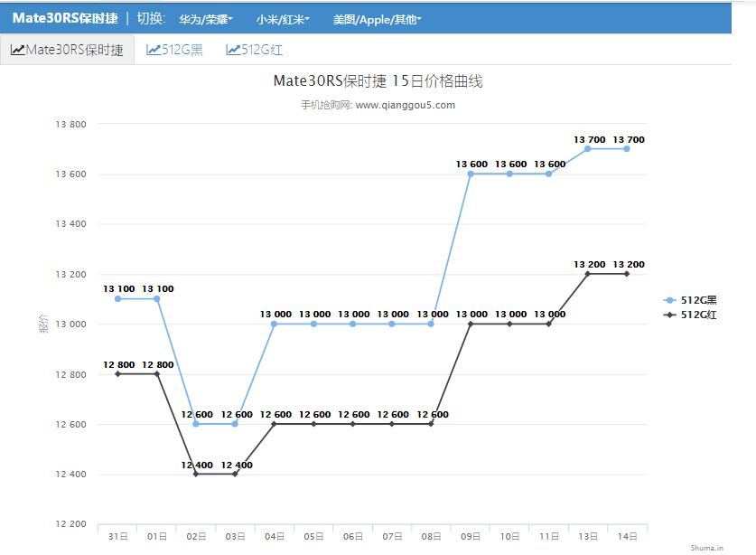The image size is (756, 555).
Task: Click the blue legend color swatch for 512G黑
Action: coord(668,299)
